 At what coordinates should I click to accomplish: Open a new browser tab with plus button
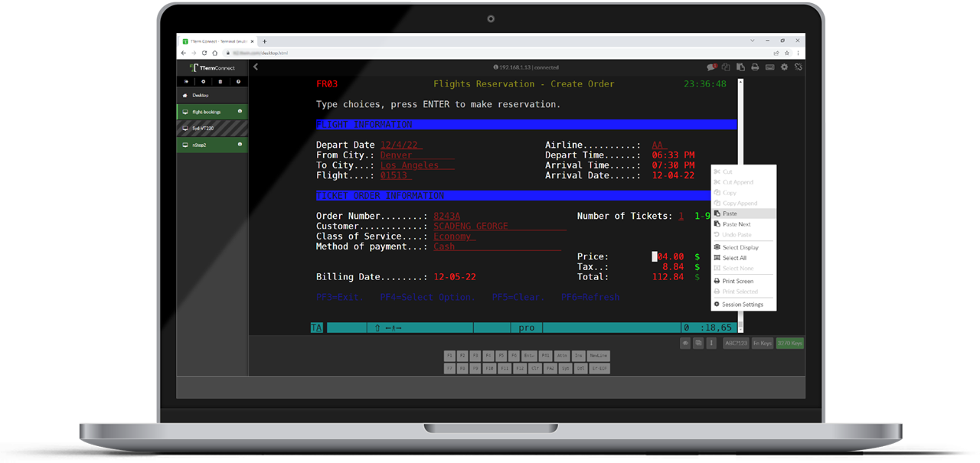264,41
